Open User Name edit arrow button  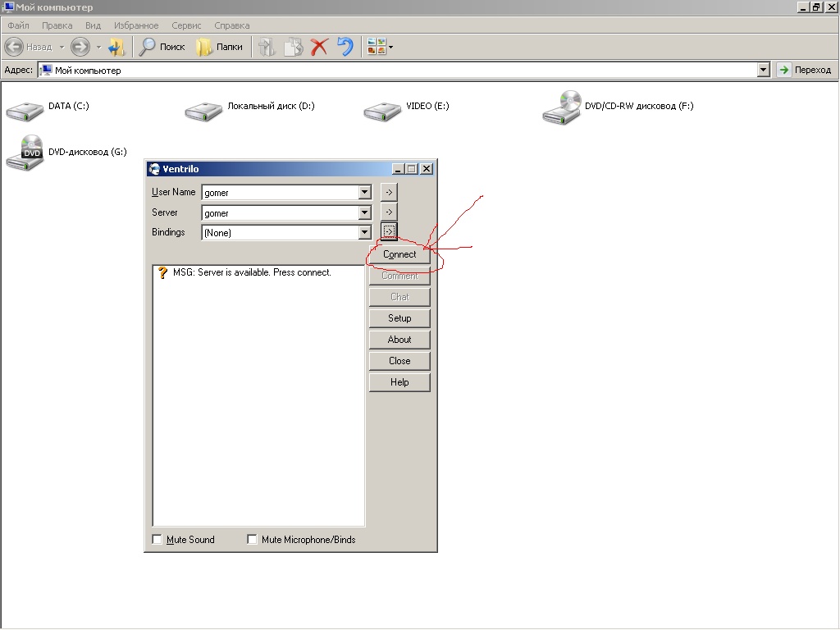[389, 192]
